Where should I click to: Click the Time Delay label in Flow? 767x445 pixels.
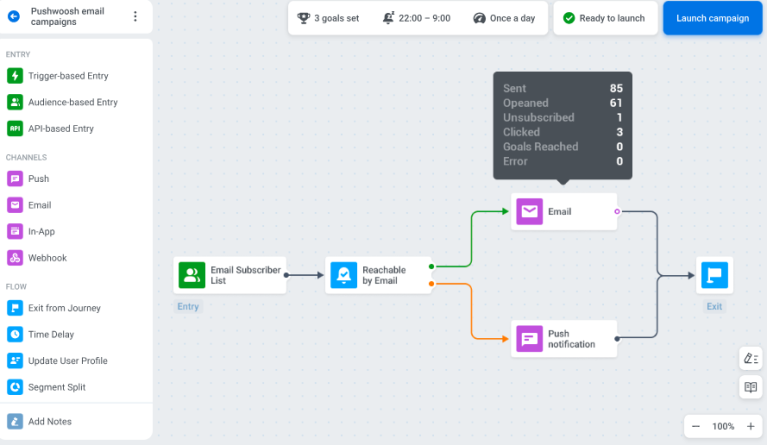click(51, 334)
